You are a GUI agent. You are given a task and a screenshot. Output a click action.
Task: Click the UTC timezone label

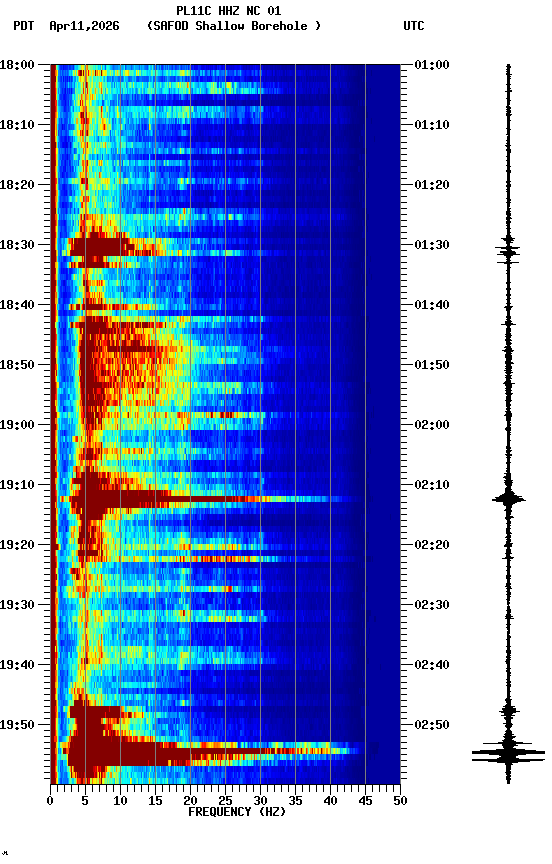click(x=414, y=26)
